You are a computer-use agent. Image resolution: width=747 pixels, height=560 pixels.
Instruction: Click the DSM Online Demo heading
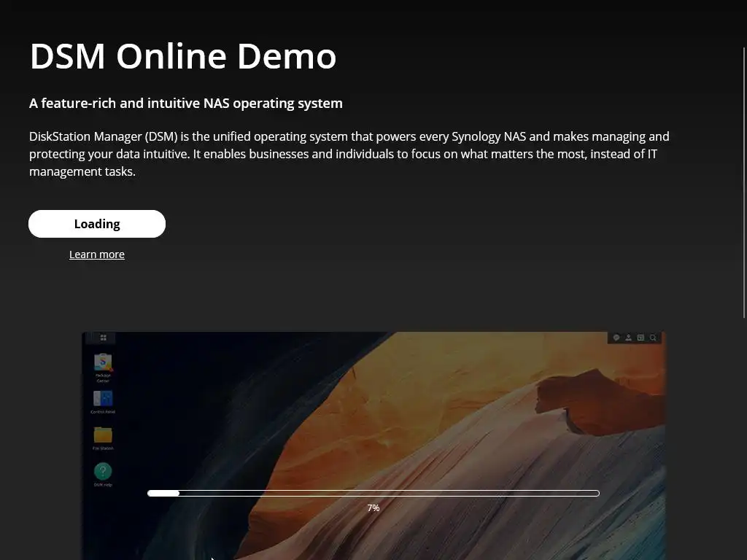(x=183, y=56)
